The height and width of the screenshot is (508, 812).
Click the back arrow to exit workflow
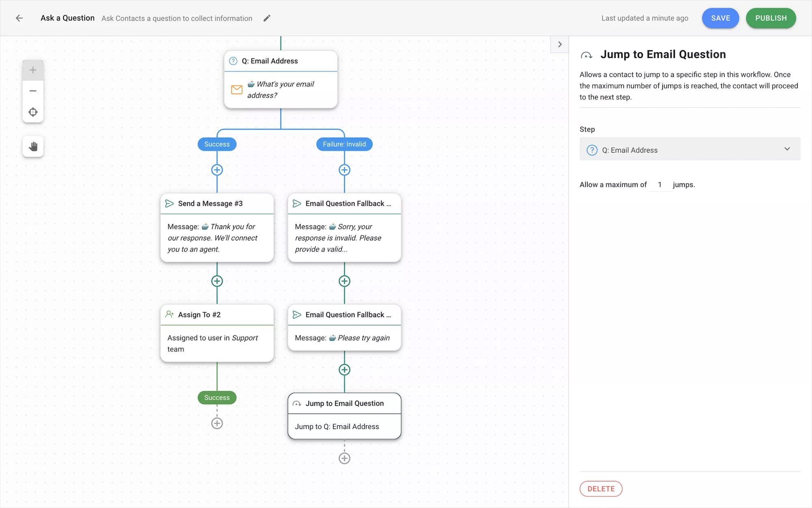tap(19, 17)
